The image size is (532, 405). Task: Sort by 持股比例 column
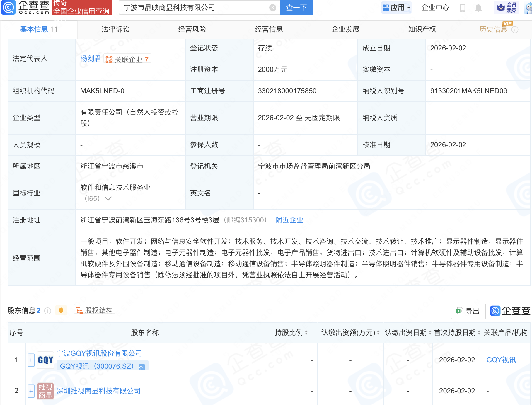pos(291,333)
